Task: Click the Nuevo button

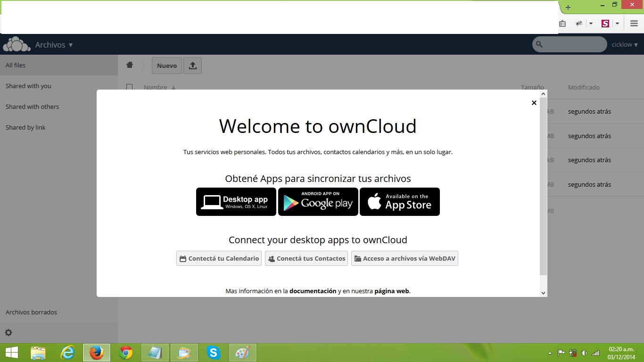Action: 167,66
